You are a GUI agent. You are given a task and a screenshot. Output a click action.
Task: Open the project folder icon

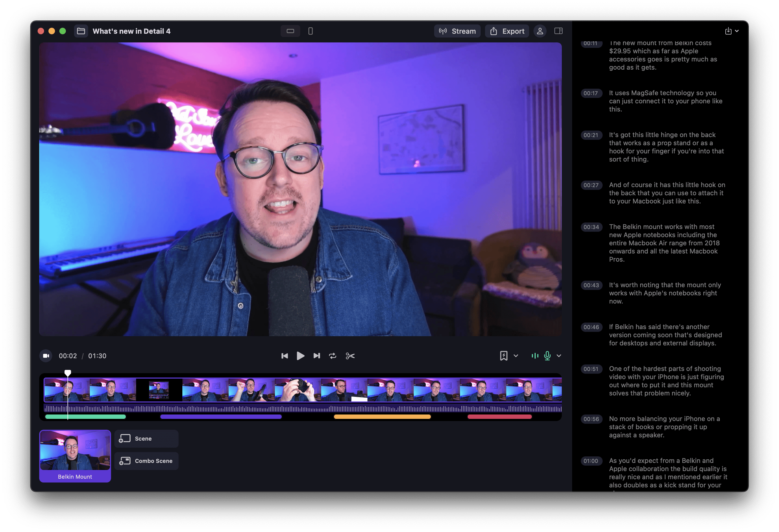tap(81, 31)
